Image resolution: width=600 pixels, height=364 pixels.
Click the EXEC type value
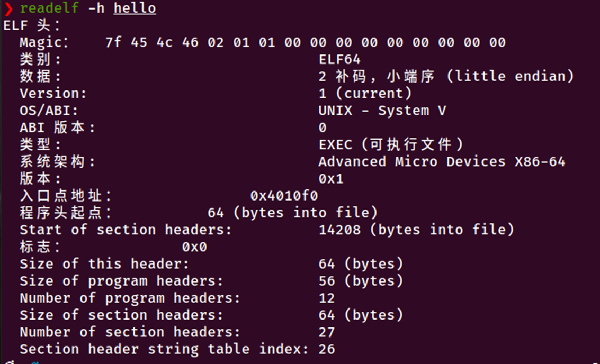click(x=391, y=145)
